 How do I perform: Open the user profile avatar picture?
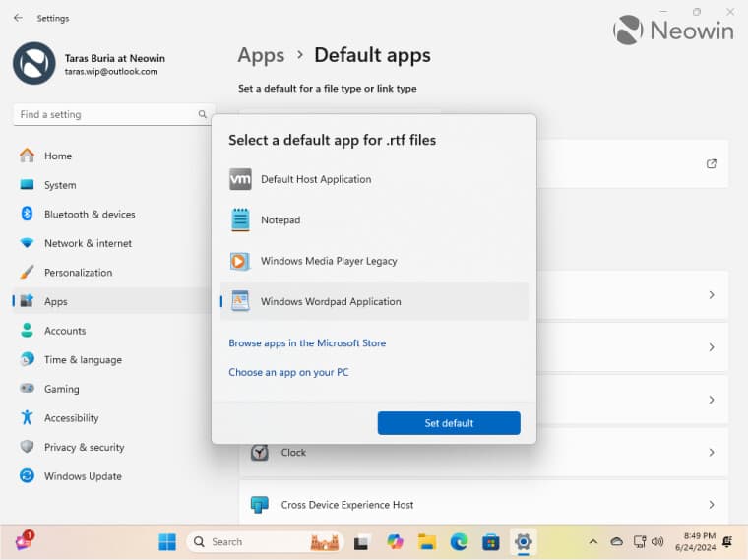click(34, 63)
